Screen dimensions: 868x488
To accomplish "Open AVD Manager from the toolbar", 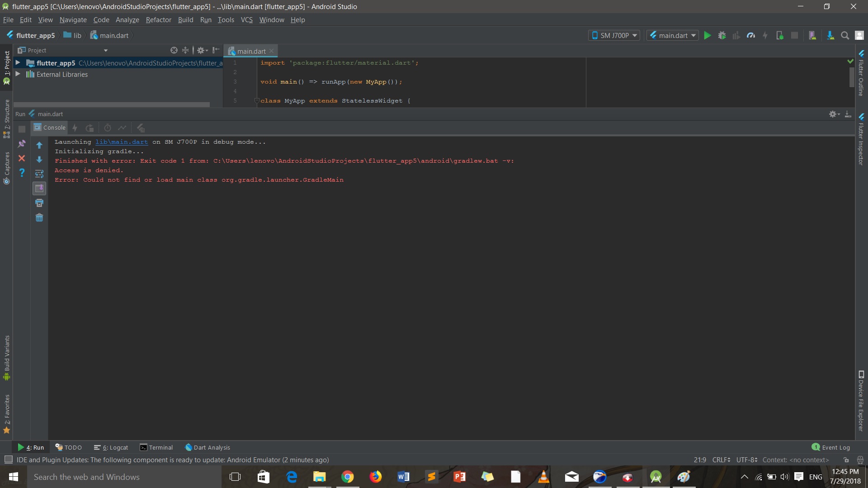I will click(812, 35).
